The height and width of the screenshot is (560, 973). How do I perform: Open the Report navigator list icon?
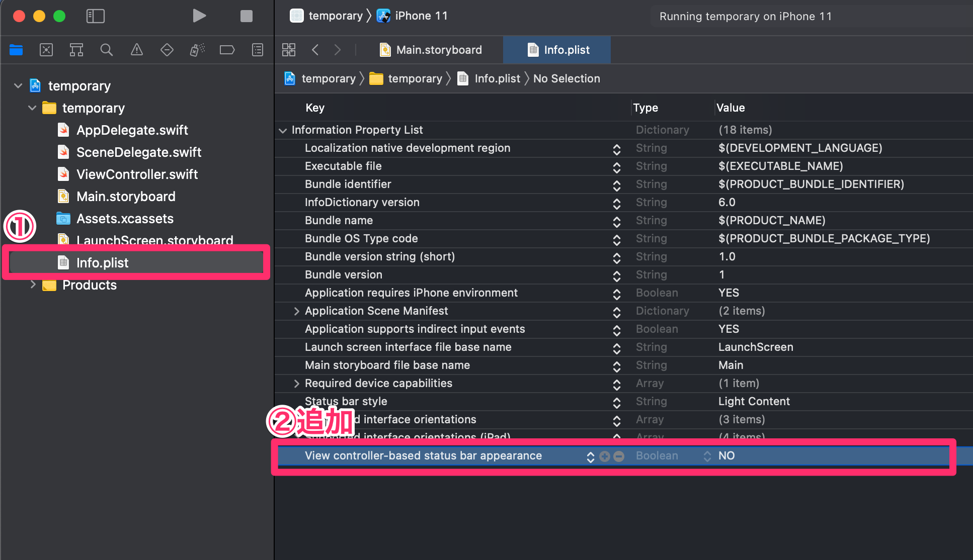257,50
